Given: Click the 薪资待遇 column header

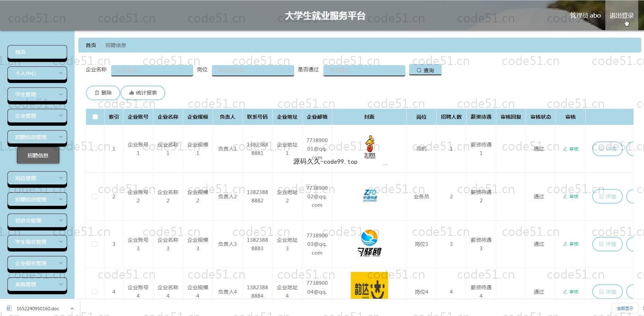Looking at the screenshot, I should point(481,117).
